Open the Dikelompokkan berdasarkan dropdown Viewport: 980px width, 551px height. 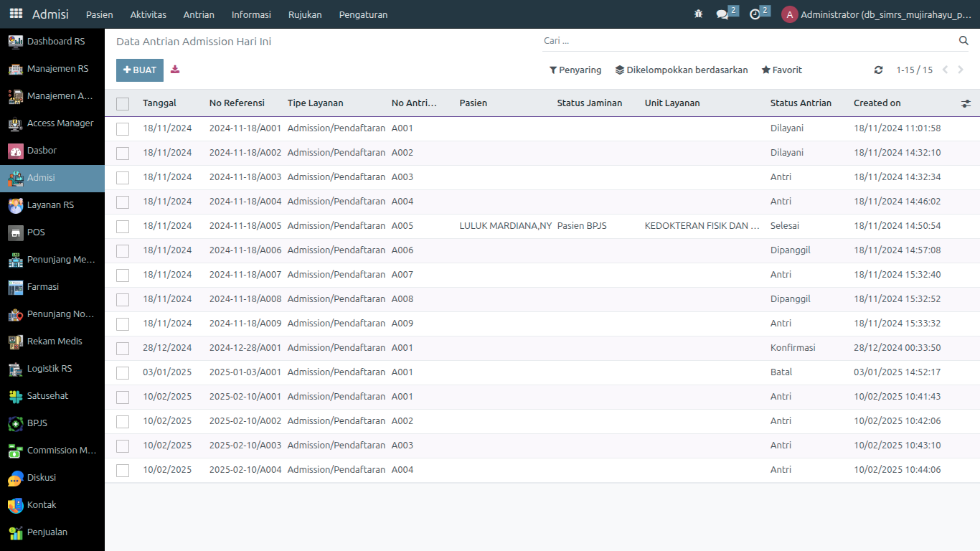pos(682,70)
